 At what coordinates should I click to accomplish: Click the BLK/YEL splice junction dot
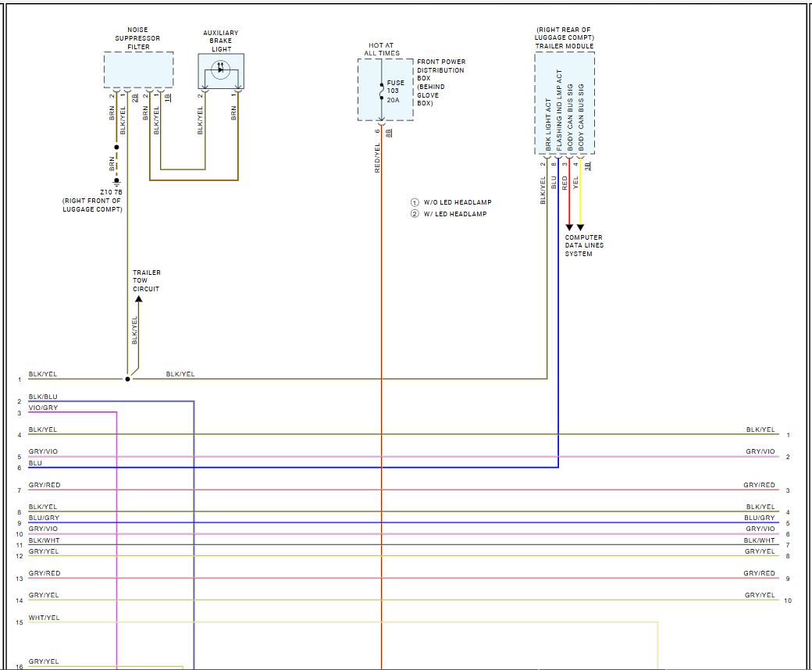(x=128, y=379)
